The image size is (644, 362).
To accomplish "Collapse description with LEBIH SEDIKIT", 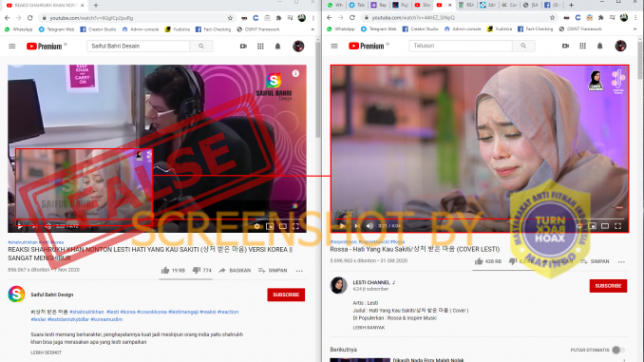I will (46, 352).
